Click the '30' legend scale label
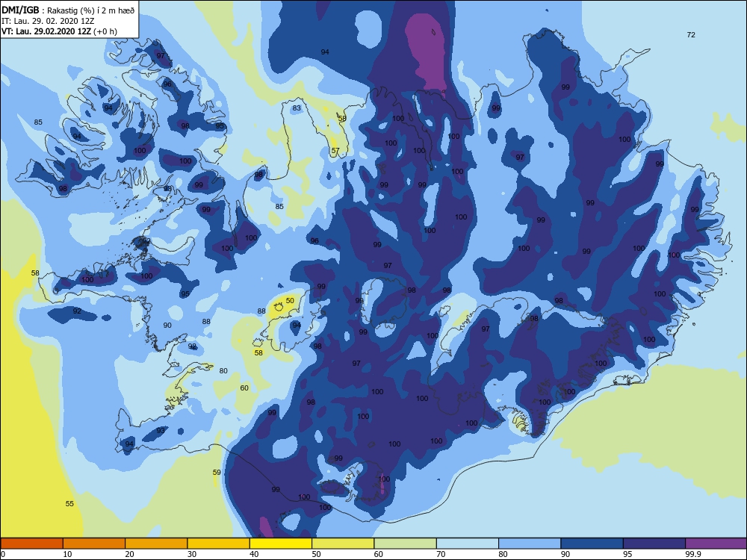 coord(192,554)
